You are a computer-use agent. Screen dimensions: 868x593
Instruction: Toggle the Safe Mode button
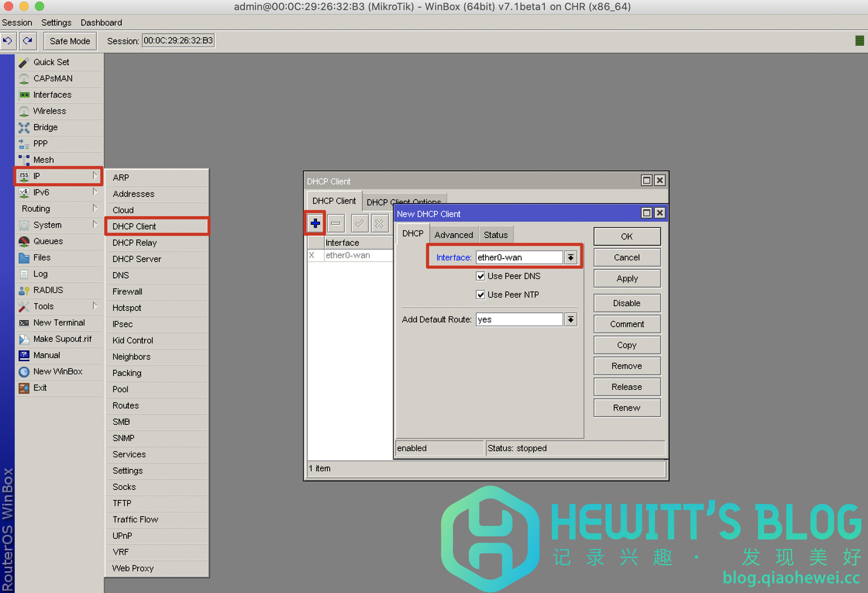(70, 41)
